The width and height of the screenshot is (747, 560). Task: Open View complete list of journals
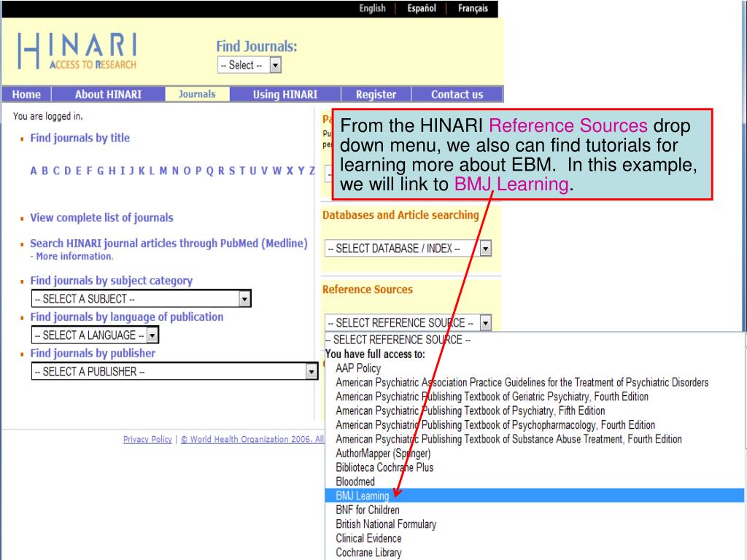[101, 217]
